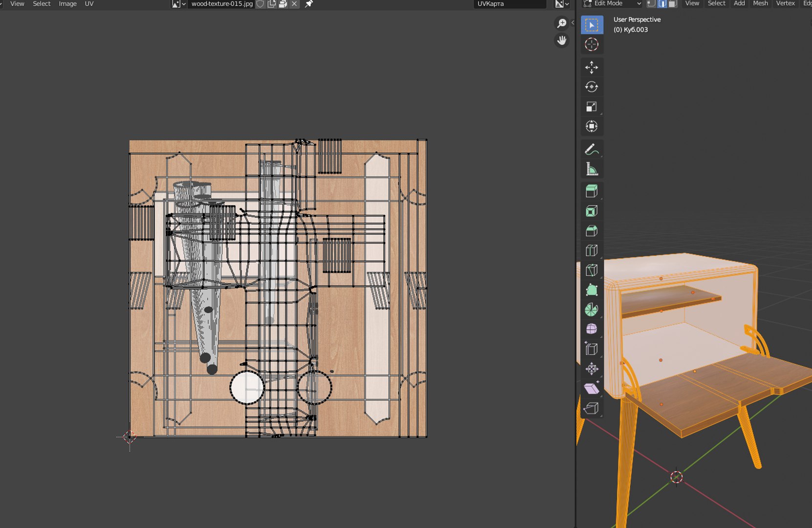Screen dimensions: 812x528
Task: Open the UV menu
Action: point(89,3)
